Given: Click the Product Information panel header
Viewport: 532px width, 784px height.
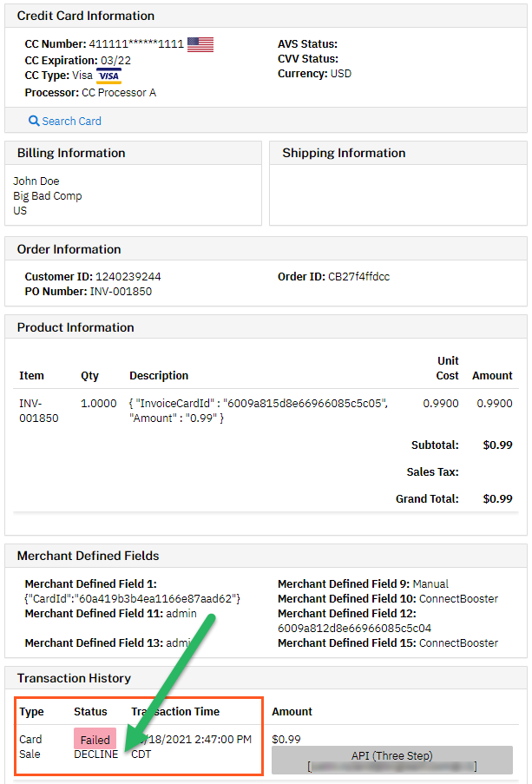Looking at the screenshot, I should point(76,327).
